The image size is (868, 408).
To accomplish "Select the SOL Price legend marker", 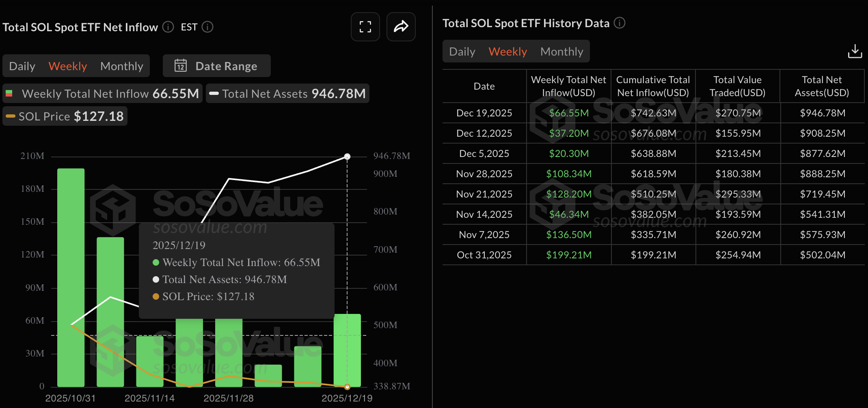I will pyautogui.click(x=10, y=116).
